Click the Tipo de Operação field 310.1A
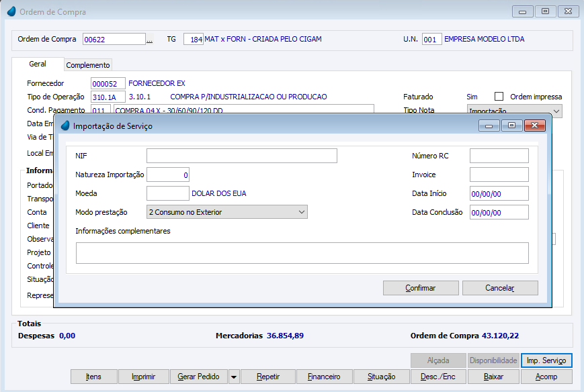Image resolution: width=584 pixels, height=392 pixels. [x=108, y=97]
